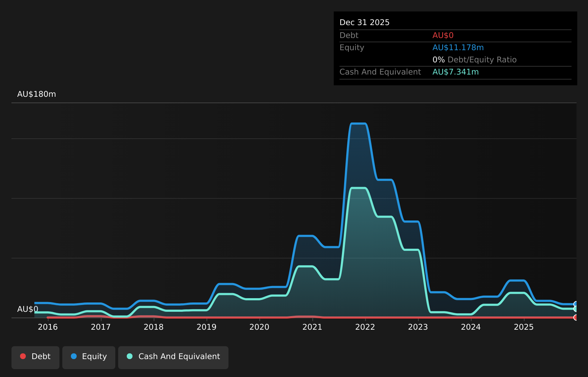Click the 2016 x-axis label

[x=48, y=327]
